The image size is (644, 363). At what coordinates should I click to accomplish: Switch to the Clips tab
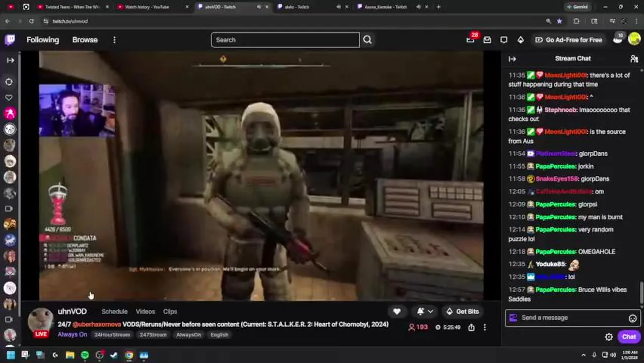(x=170, y=312)
